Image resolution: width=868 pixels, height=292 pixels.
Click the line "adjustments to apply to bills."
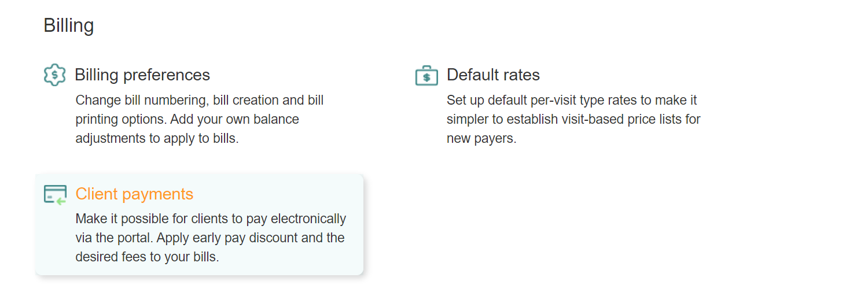coord(157,139)
